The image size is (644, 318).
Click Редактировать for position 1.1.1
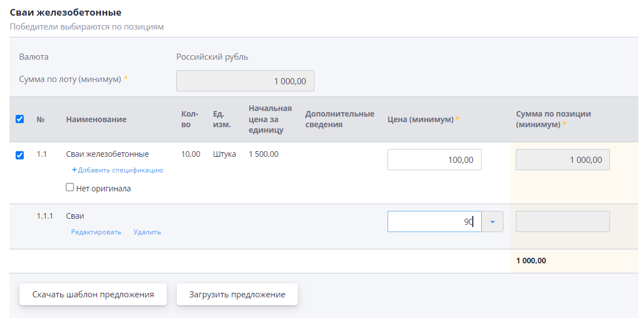tap(96, 232)
